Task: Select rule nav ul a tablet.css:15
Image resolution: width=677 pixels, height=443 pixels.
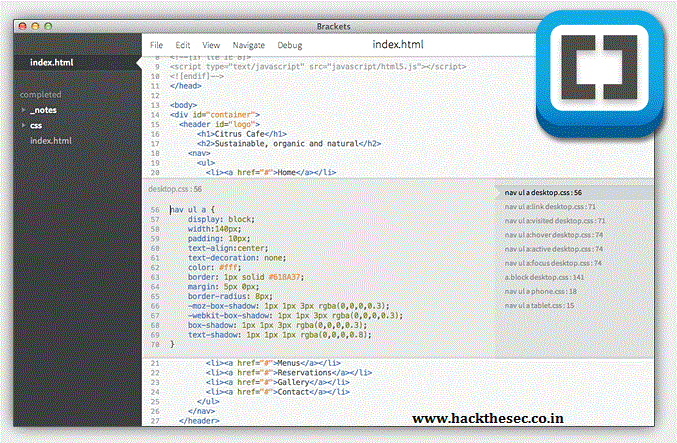Action: (539, 305)
